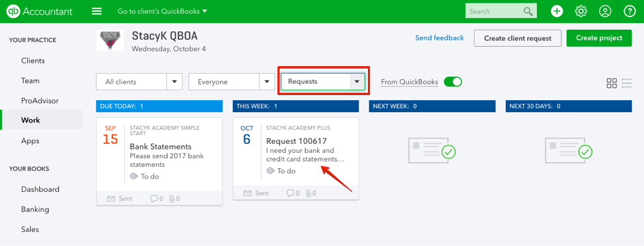The width and height of the screenshot is (644, 246).
Task: Open Dashboard under Your Books
Action: coord(40,189)
